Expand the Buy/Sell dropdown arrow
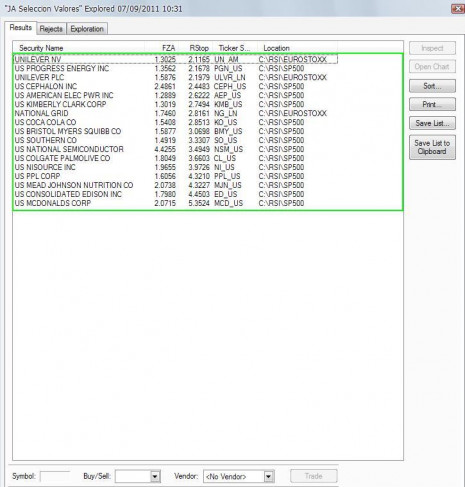Viewport: 465px width, 487px height. [x=155, y=476]
